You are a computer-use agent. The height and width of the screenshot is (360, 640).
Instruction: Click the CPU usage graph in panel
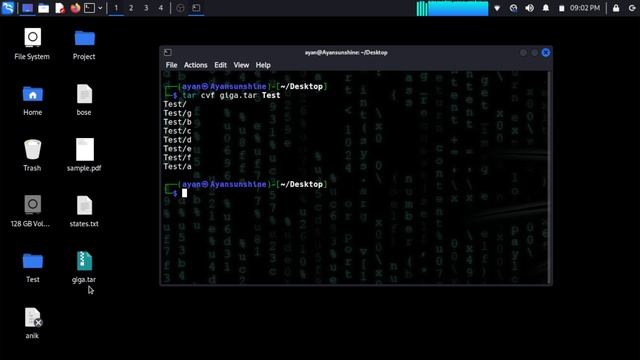452,8
